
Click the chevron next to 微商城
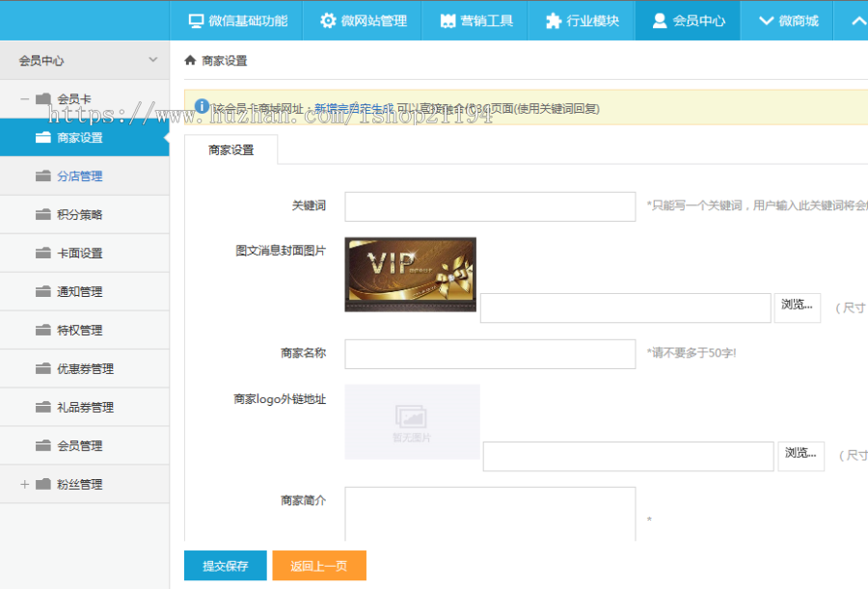(767, 20)
